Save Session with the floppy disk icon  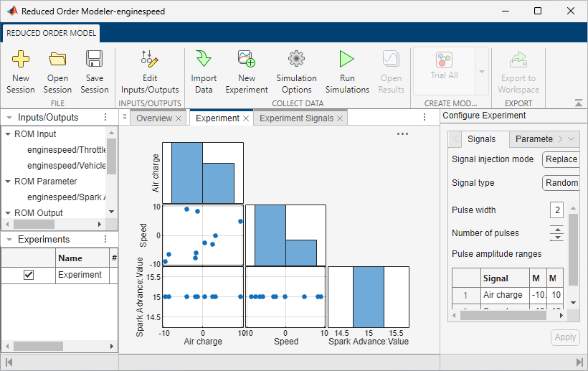click(x=94, y=59)
